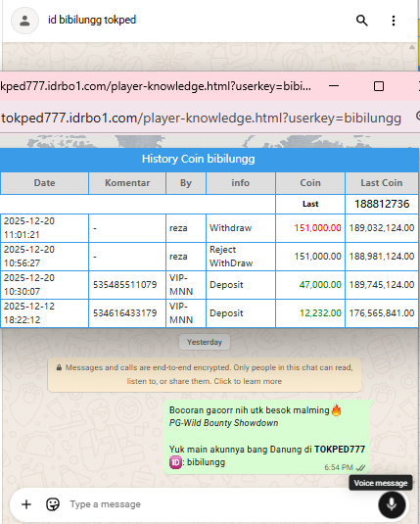
Task: Click the plus attach icon
Action: coord(26,504)
